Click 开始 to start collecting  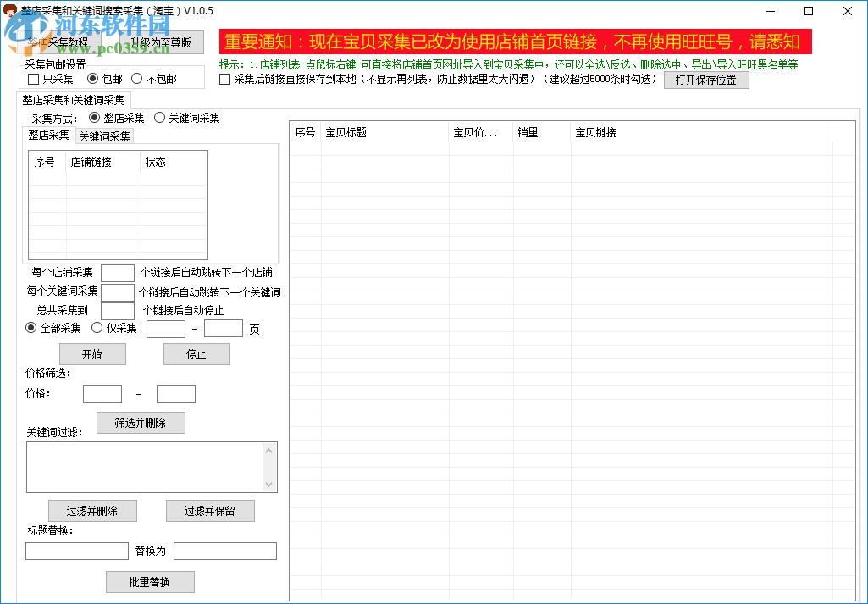click(x=92, y=354)
